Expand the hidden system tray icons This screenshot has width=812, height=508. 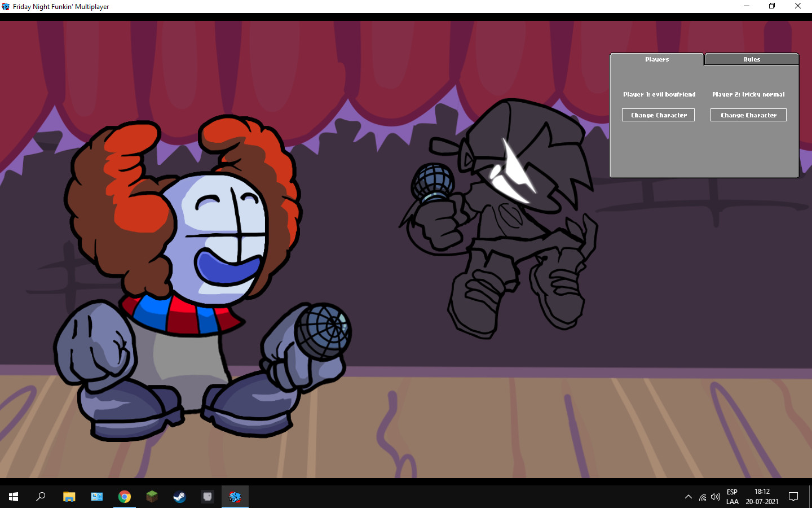[x=688, y=497]
